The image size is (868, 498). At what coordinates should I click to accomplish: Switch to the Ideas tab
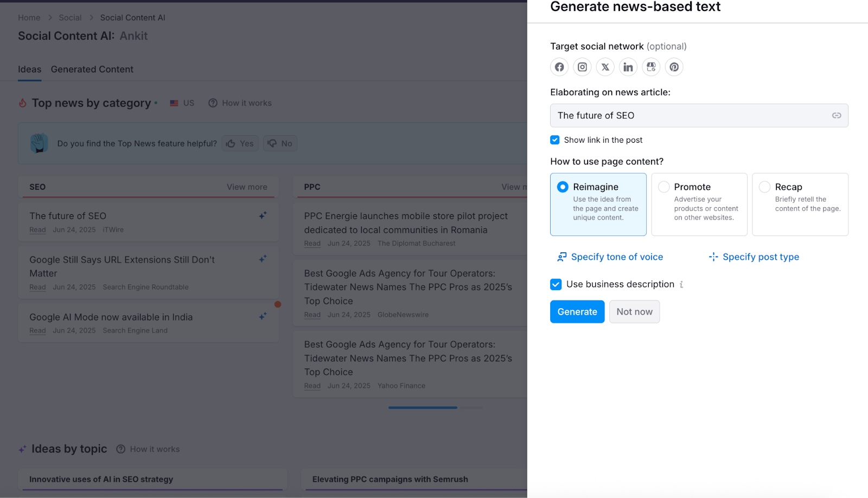[30, 69]
